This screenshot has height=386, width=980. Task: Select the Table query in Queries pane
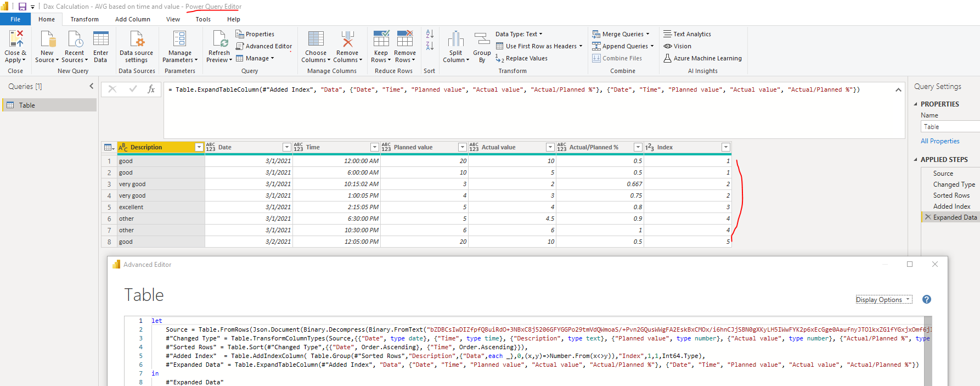click(49, 105)
